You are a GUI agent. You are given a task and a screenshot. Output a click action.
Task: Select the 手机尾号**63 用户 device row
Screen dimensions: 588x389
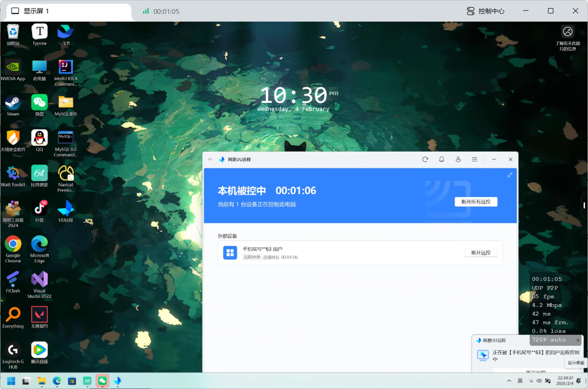pos(360,253)
